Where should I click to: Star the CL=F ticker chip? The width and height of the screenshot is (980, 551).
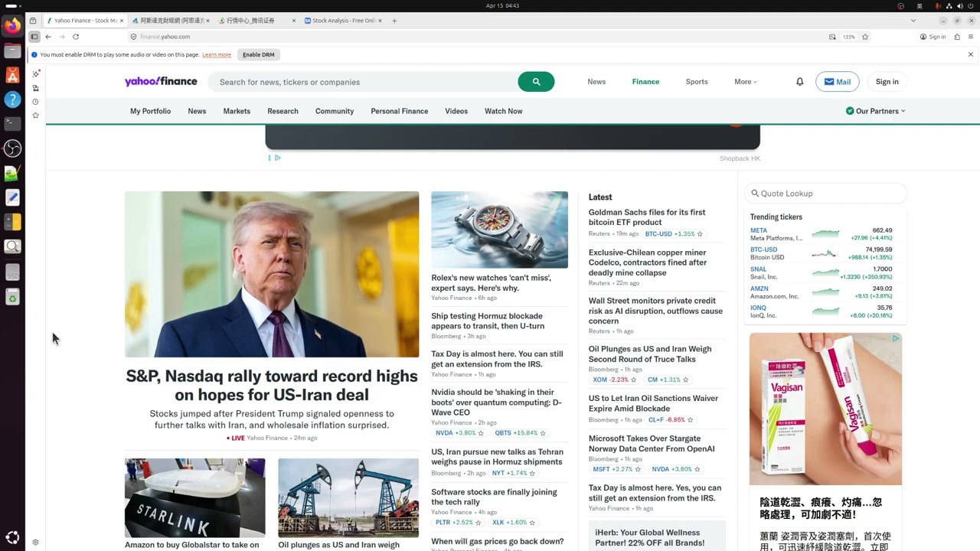coord(690,420)
